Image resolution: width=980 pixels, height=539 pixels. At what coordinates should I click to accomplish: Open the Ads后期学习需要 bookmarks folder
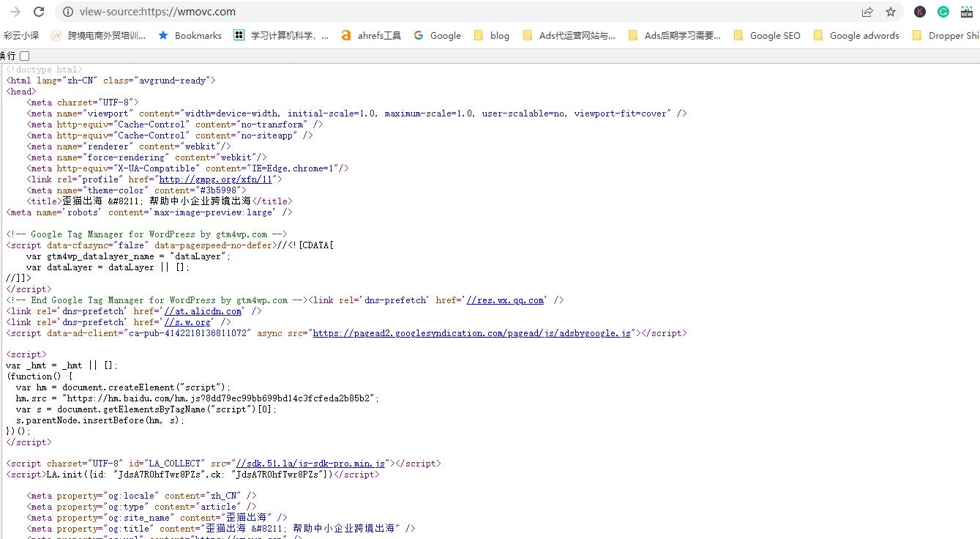(x=674, y=35)
